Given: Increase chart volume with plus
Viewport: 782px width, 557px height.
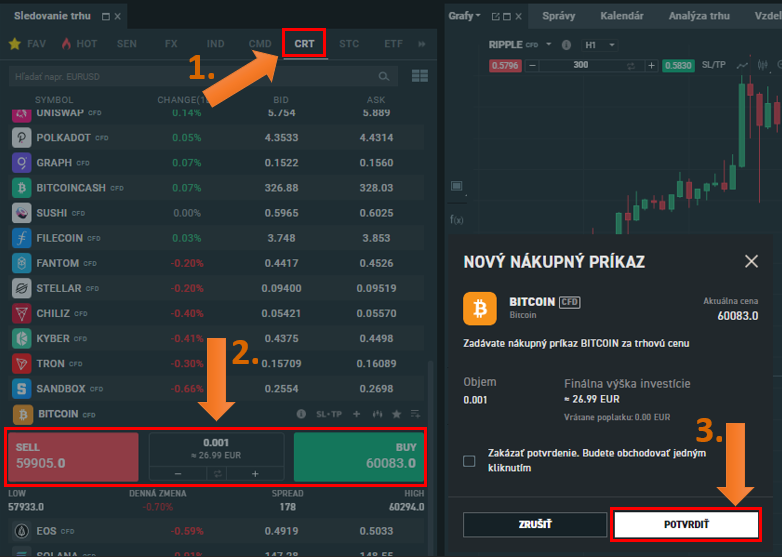Looking at the screenshot, I should (x=651, y=65).
